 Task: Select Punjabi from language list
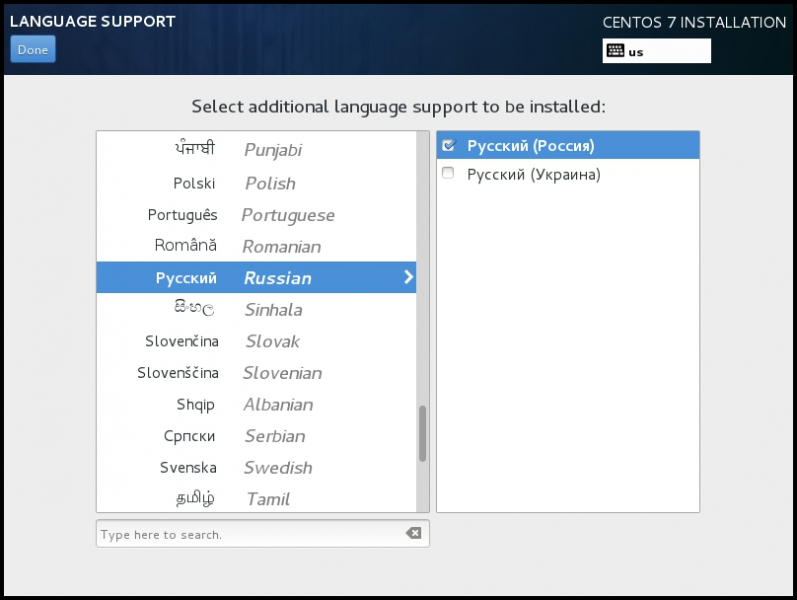256,151
